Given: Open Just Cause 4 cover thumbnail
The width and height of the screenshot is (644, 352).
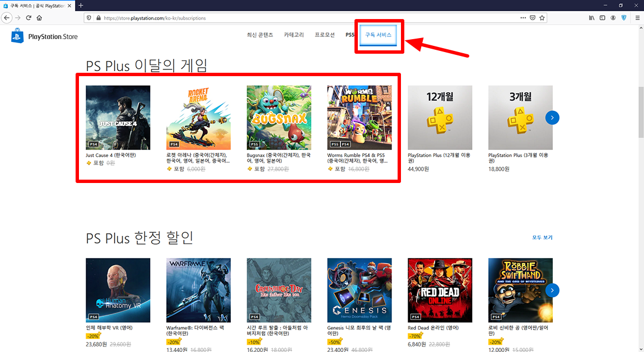Looking at the screenshot, I should 118,118.
